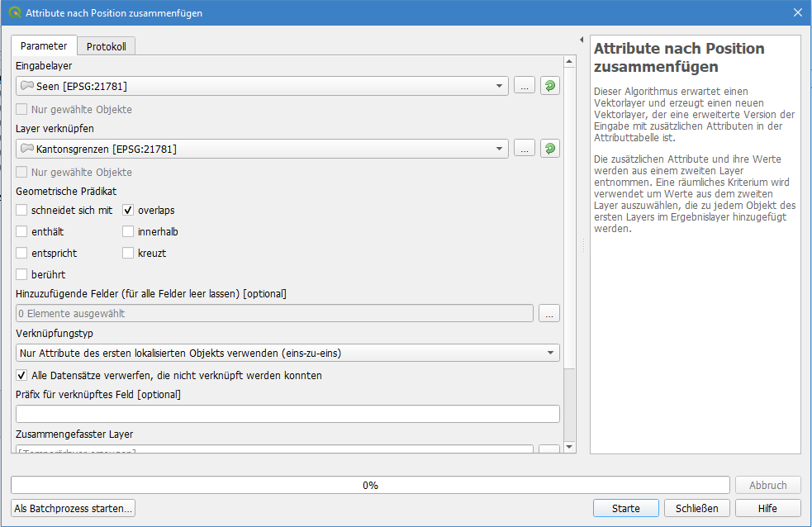The image size is (812, 527).
Task: Expand the Eingabelayer dropdown
Action: 500,86
